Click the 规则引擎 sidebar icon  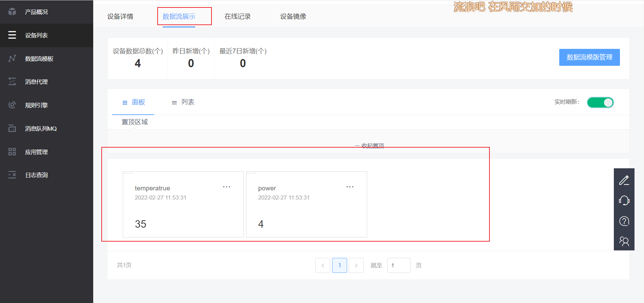coord(12,105)
